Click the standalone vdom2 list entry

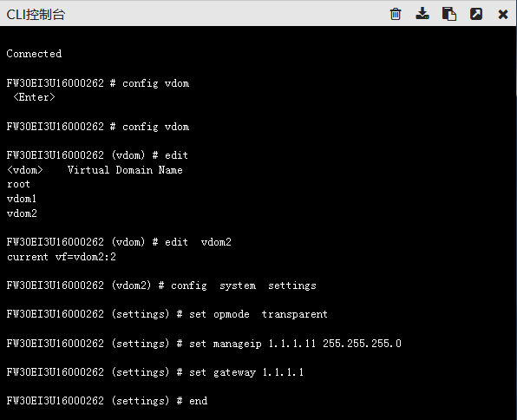(22, 213)
